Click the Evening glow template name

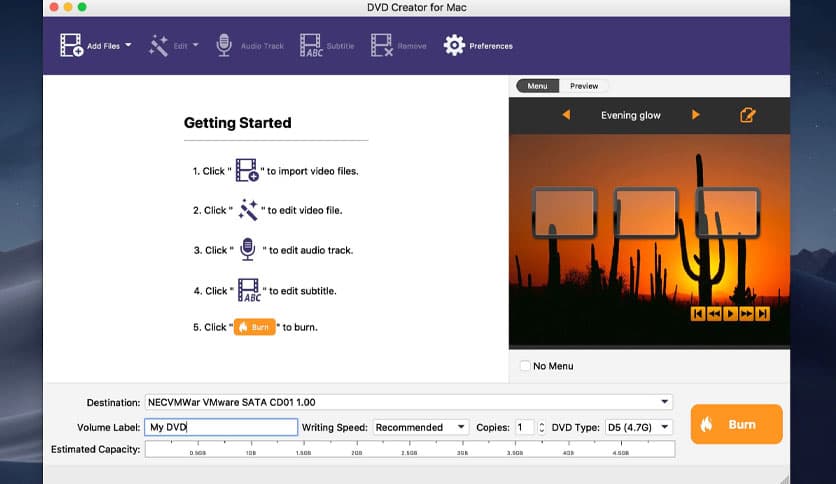coord(631,115)
